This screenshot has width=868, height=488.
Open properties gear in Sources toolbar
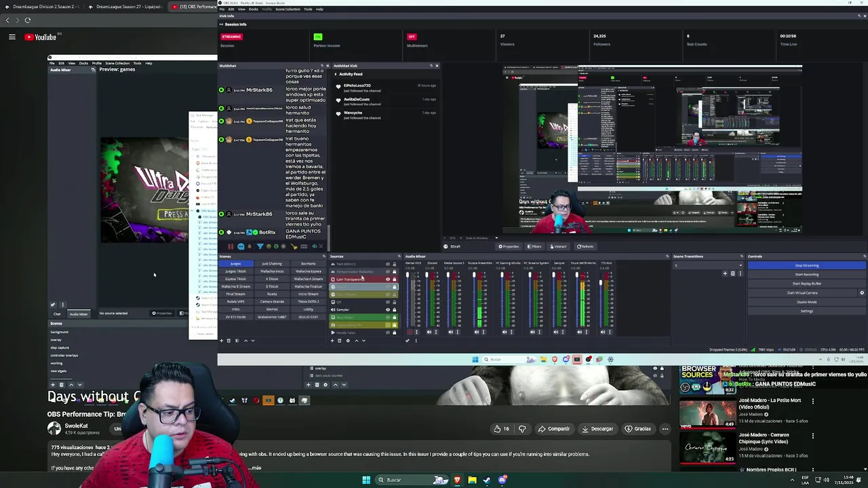(x=348, y=340)
